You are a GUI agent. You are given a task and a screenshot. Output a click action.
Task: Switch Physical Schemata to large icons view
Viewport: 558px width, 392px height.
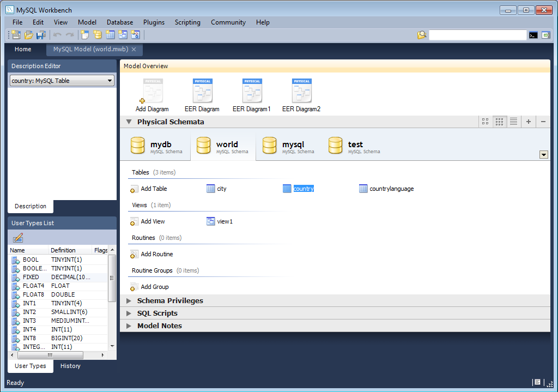(485, 122)
